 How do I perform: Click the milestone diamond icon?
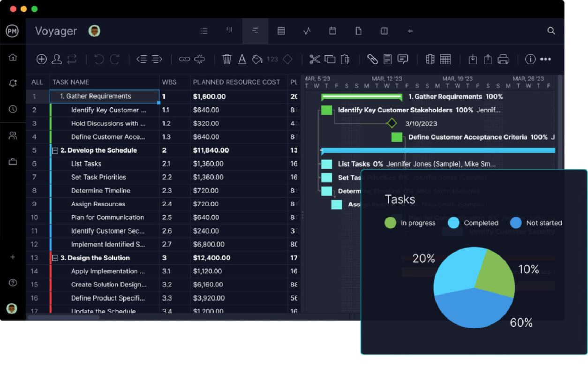click(287, 59)
